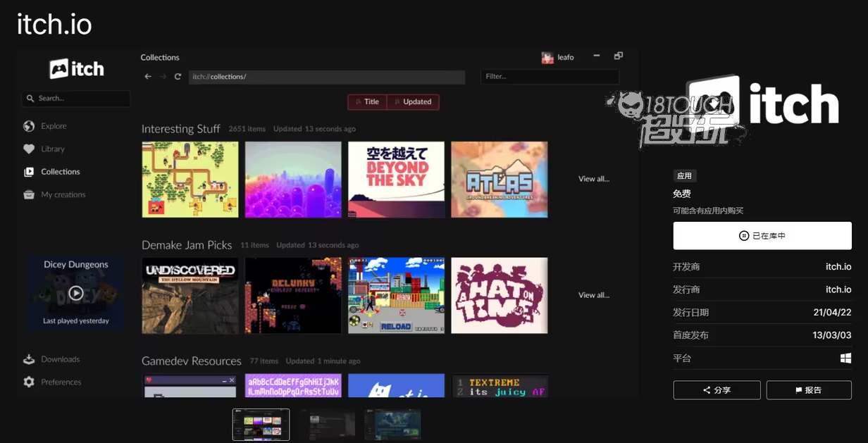Image resolution: width=868 pixels, height=443 pixels.
Task: Click the 已在库中 button
Action: pos(762,236)
